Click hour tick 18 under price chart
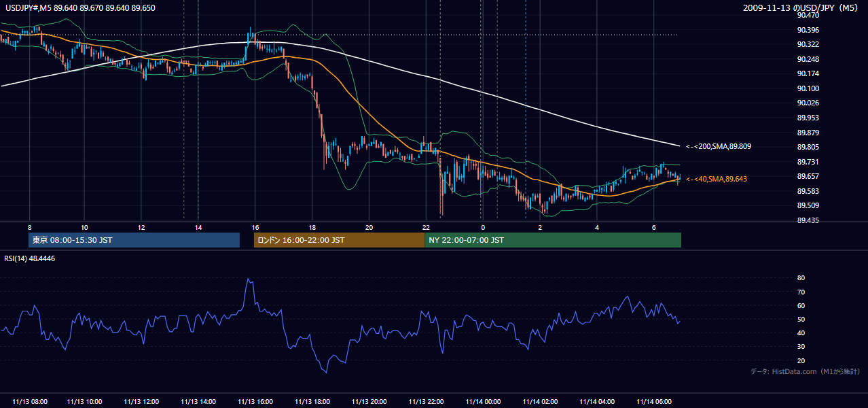This screenshot has height=408, width=868. (x=312, y=227)
